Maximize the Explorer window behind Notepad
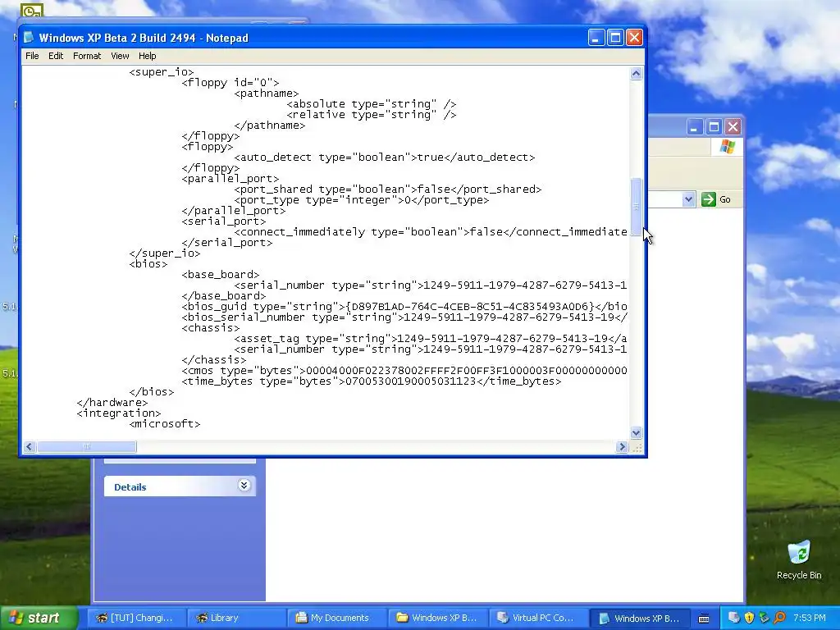The image size is (840, 630). pyautogui.click(x=714, y=127)
